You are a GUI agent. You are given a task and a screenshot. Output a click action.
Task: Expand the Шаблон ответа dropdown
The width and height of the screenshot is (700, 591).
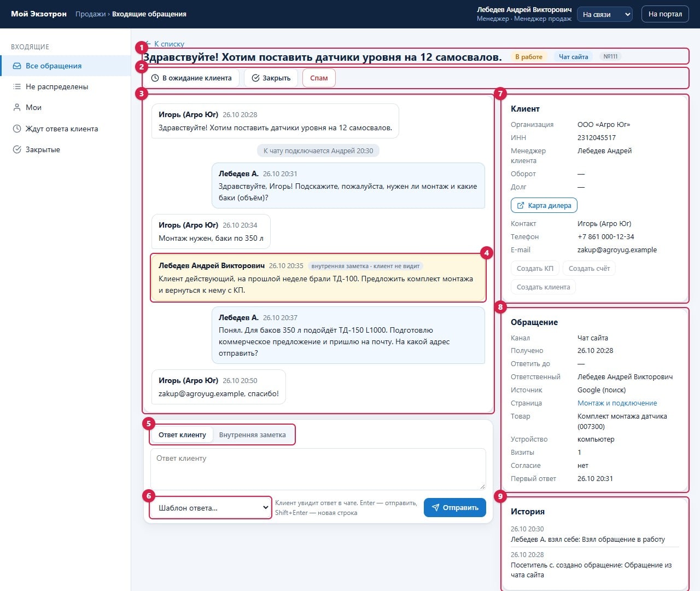point(211,508)
